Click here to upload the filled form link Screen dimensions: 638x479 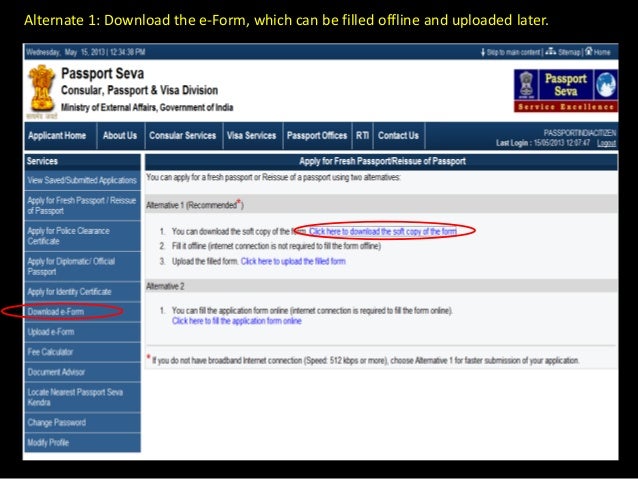point(293,261)
